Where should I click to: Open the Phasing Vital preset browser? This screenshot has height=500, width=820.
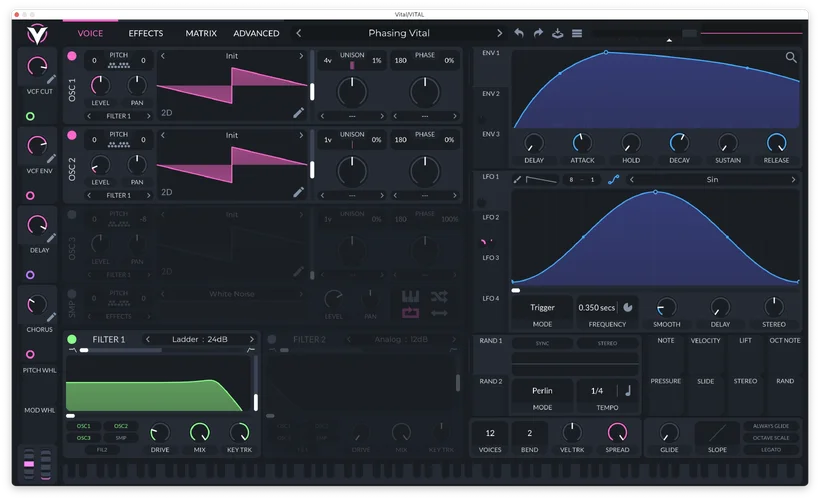point(400,33)
